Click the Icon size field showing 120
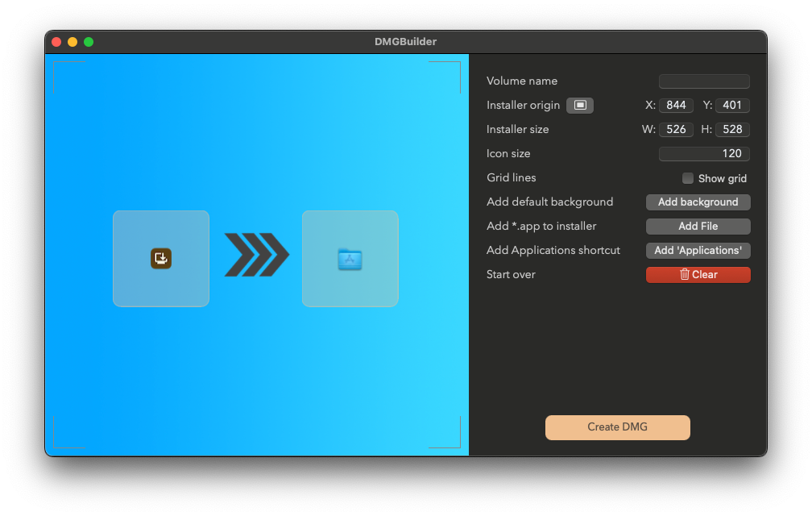 [x=704, y=153]
